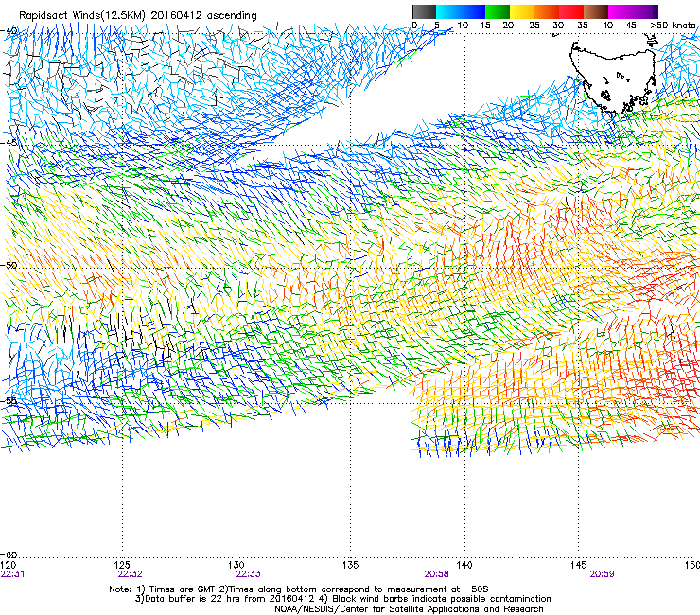Click the '-50' latitude label

(x=9, y=265)
